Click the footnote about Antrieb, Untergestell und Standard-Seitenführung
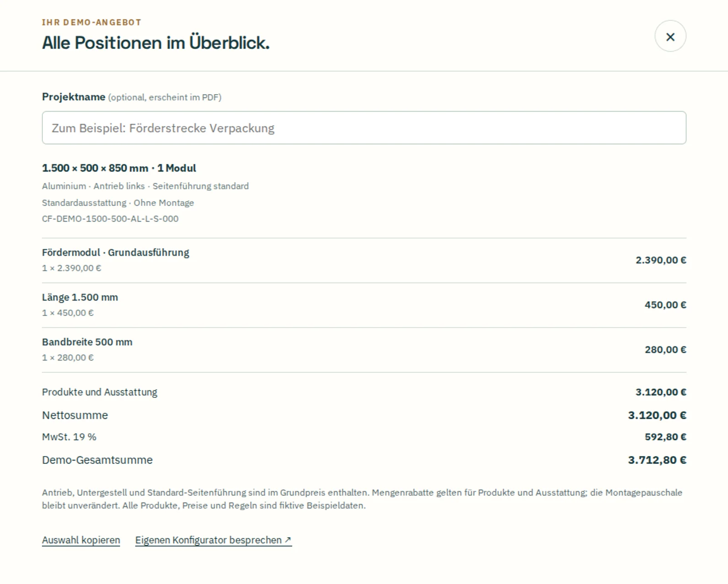728x584 pixels. click(x=362, y=499)
